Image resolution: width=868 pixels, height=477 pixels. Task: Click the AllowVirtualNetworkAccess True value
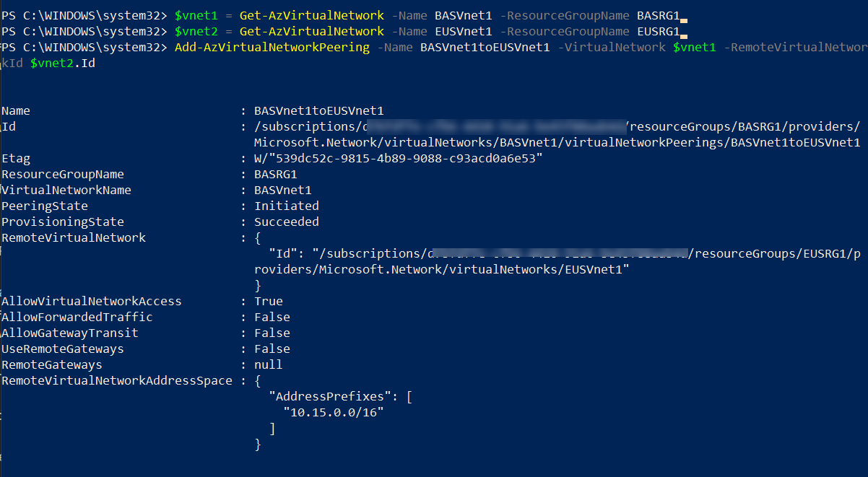[x=268, y=301]
